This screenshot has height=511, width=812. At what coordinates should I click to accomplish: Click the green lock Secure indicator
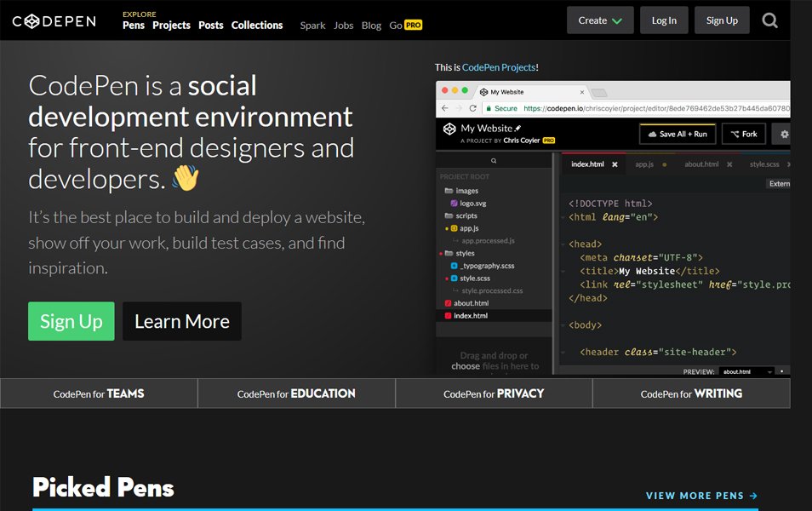click(501, 108)
